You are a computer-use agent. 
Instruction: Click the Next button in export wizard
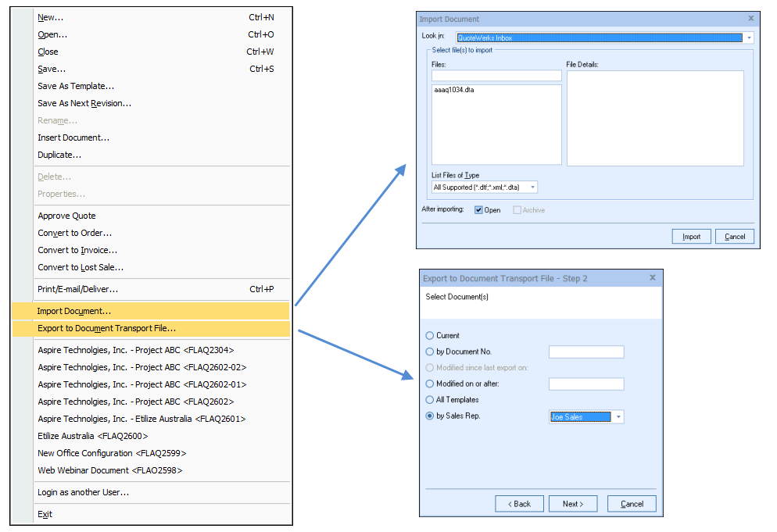pyautogui.click(x=572, y=504)
